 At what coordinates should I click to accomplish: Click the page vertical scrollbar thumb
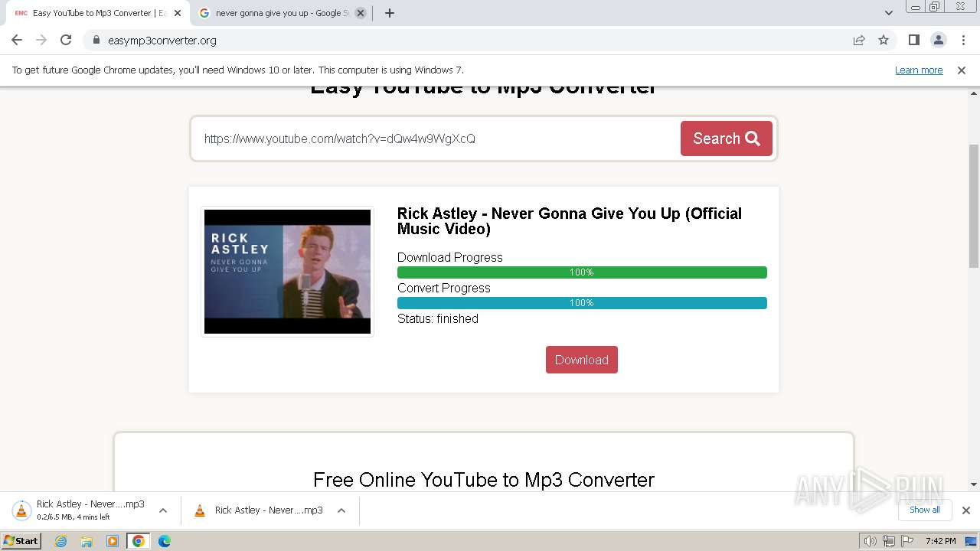click(974, 206)
